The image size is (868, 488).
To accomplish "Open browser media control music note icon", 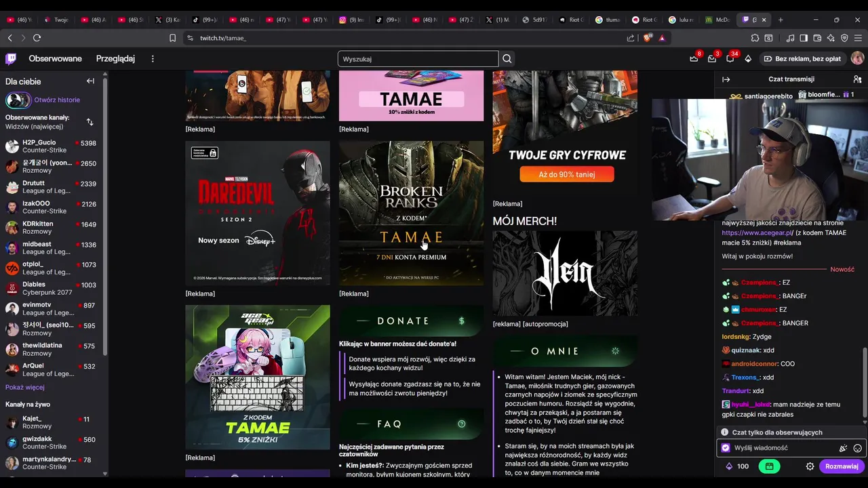I will (790, 38).
